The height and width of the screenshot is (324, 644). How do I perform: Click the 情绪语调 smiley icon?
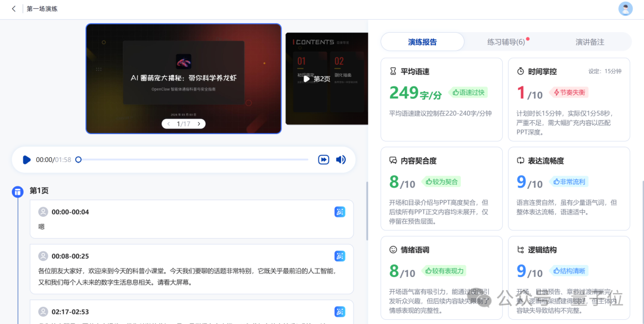tap(393, 250)
